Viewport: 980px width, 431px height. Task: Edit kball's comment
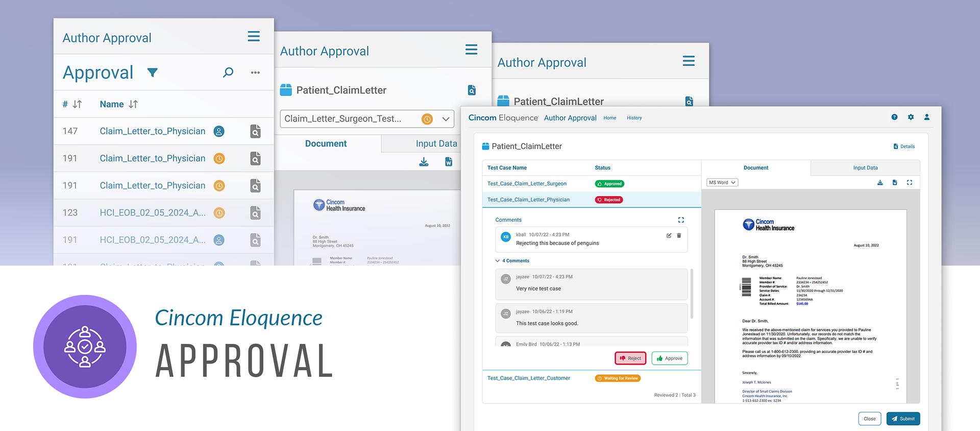coord(669,235)
